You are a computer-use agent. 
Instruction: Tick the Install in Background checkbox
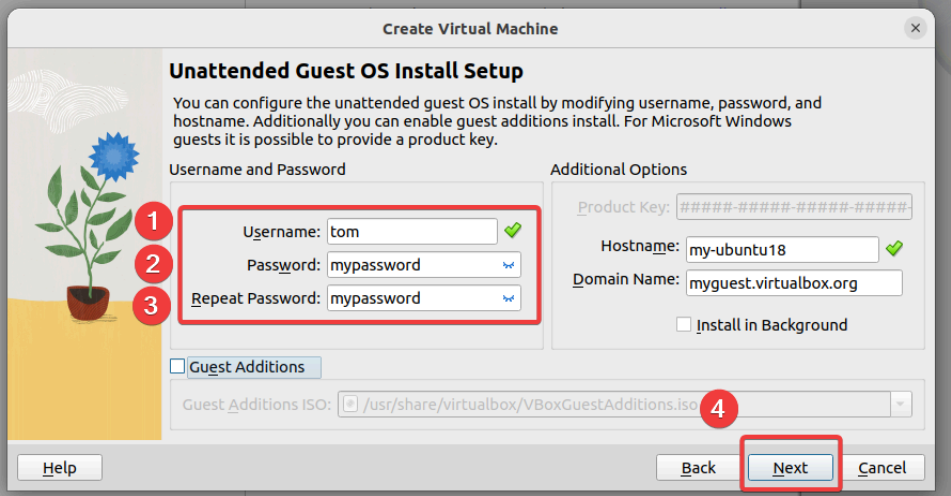pos(684,324)
